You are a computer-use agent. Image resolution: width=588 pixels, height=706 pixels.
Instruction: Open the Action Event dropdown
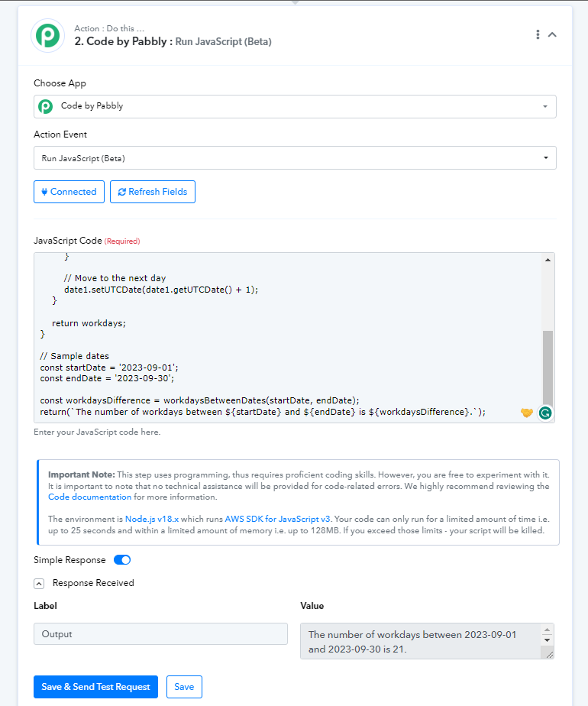click(x=295, y=158)
